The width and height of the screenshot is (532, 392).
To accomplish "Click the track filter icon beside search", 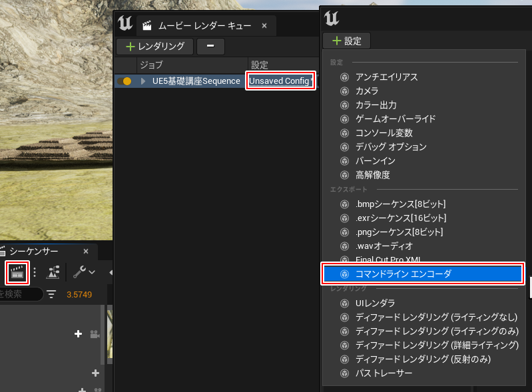I will point(52,294).
